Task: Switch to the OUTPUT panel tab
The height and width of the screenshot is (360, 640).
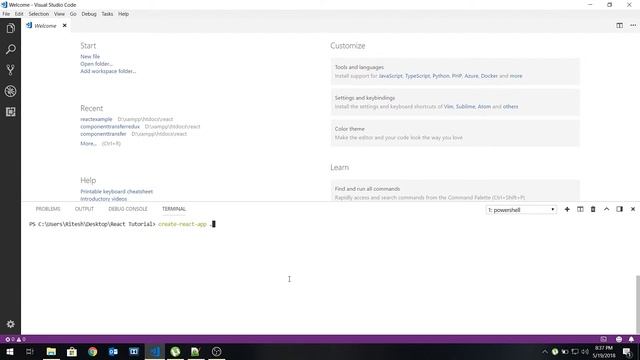Action: coord(84,209)
